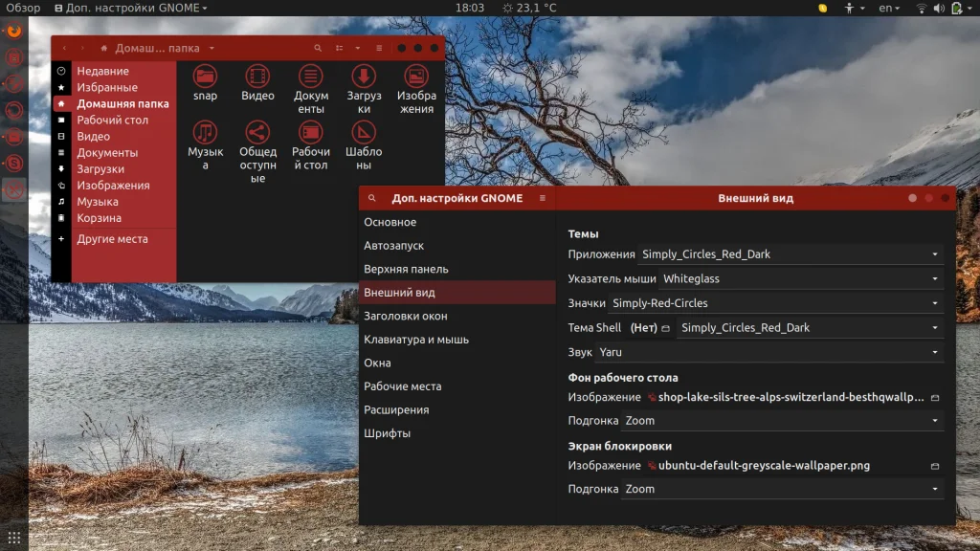Image resolution: width=980 pixels, height=551 pixels.
Task: Expand the Указатель мыши cursor dropdown
Action: [801, 278]
